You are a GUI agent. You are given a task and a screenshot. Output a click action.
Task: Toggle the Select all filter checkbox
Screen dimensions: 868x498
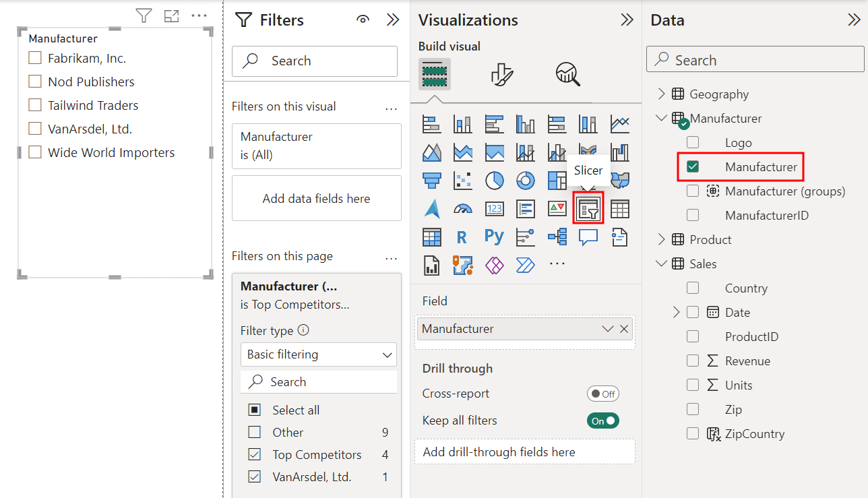click(254, 410)
